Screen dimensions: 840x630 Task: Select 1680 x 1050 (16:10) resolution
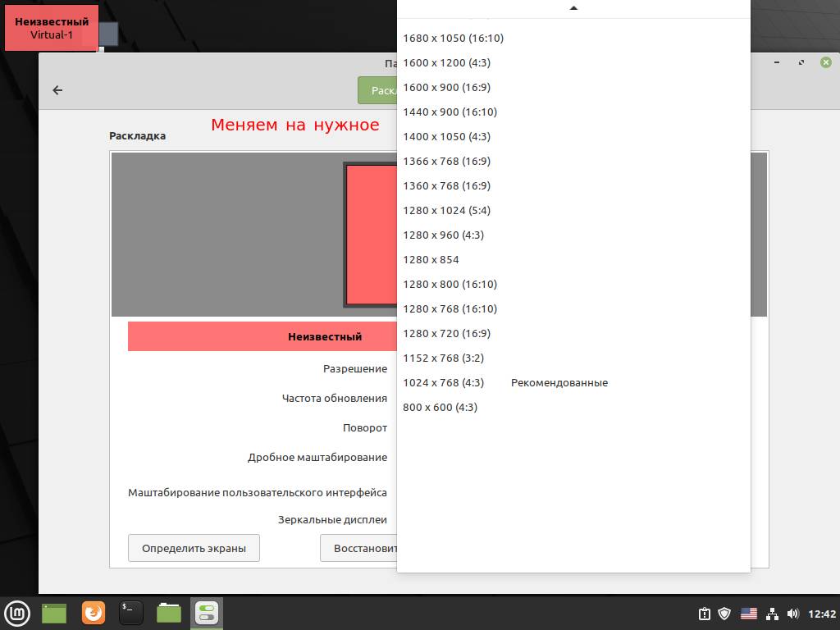(x=453, y=38)
